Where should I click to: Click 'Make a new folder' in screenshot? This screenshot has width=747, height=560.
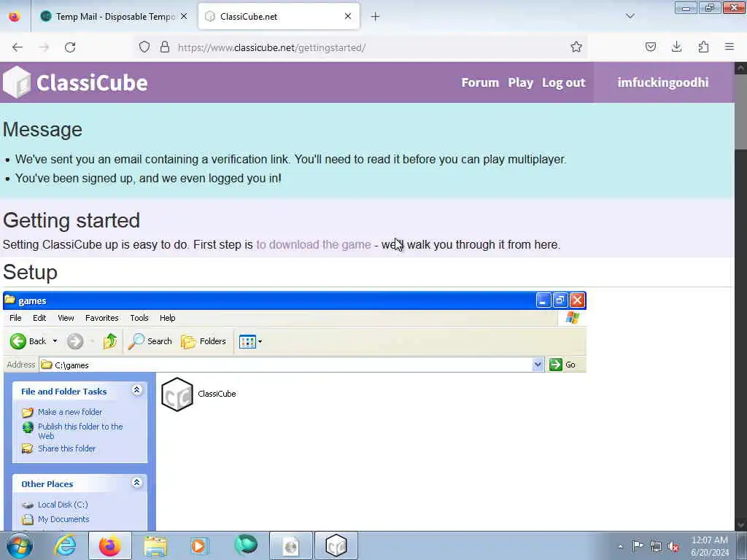70,412
